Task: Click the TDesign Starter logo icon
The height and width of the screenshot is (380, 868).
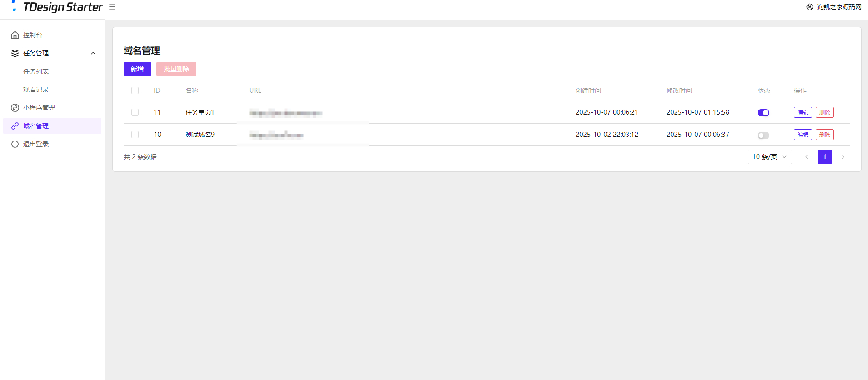Action: [x=14, y=6]
